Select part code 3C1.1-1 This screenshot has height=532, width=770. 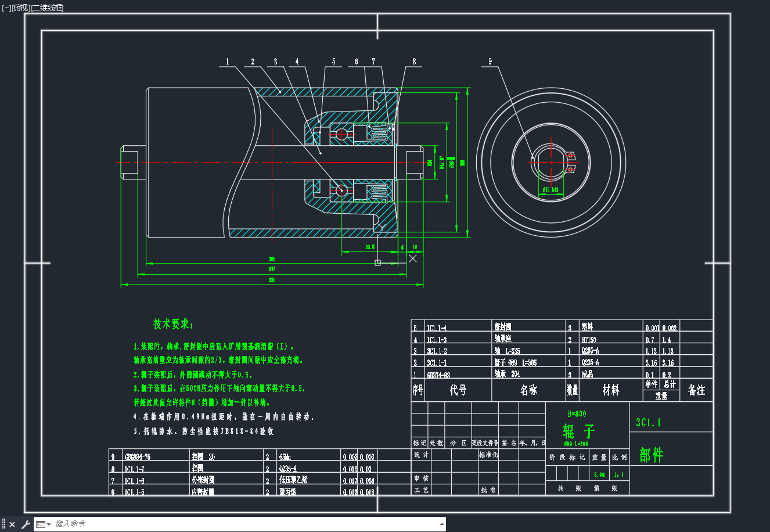pos(437,363)
